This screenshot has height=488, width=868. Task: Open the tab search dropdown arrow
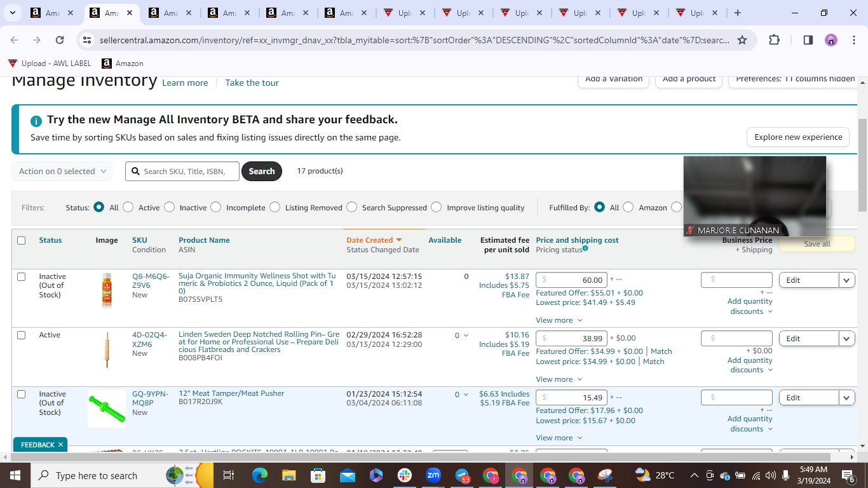[13, 13]
